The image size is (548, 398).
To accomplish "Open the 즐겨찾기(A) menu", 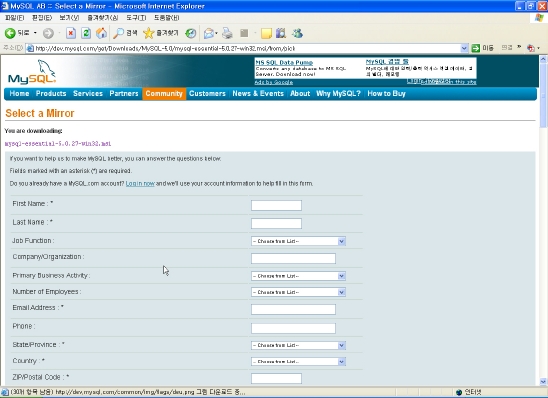I will pos(102,17).
